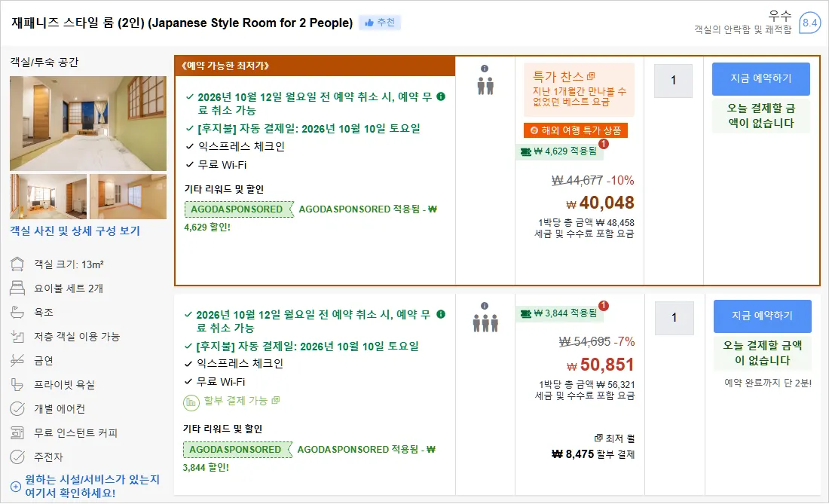This screenshot has width=829, height=504.
Task: Click the first AGODASPONSORED coupon tag
Action: [239, 209]
